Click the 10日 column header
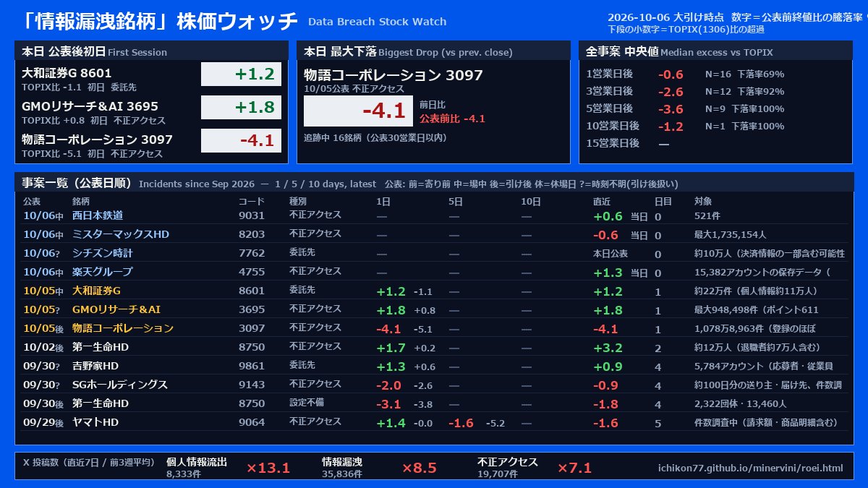The image size is (868, 488). 531,201
